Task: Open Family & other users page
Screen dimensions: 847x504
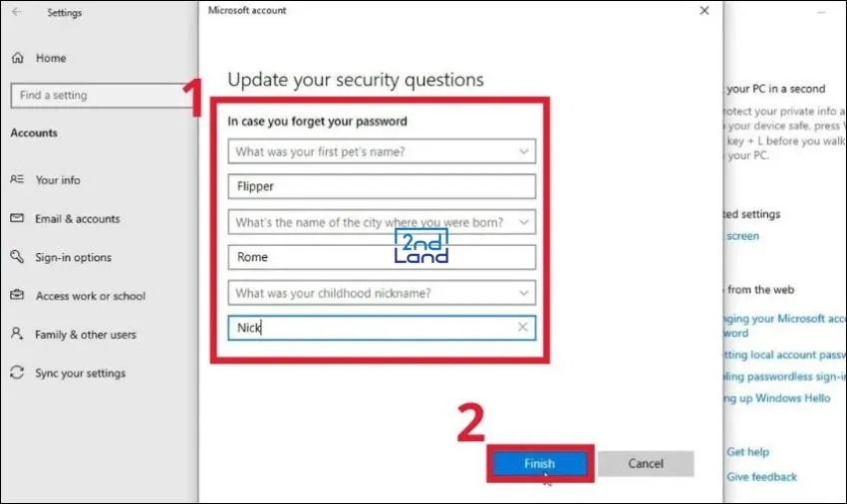Action: (86, 335)
